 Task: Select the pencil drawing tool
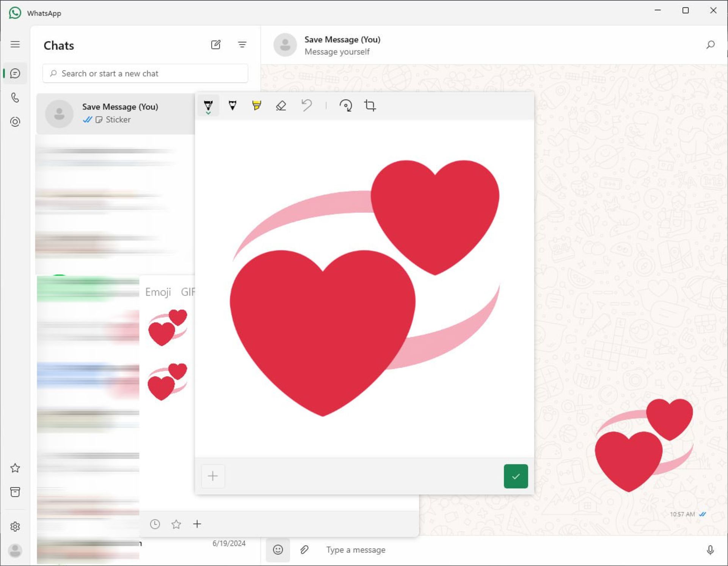tap(232, 105)
